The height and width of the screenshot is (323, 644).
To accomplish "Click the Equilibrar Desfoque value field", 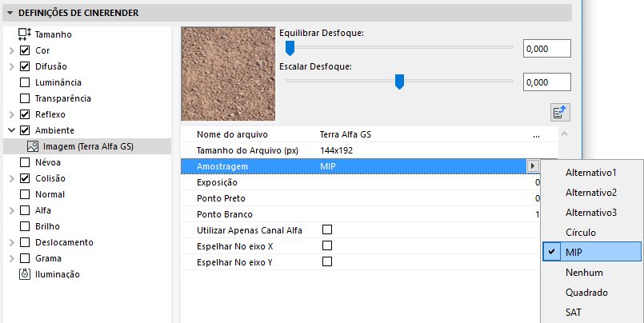I will [547, 49].
